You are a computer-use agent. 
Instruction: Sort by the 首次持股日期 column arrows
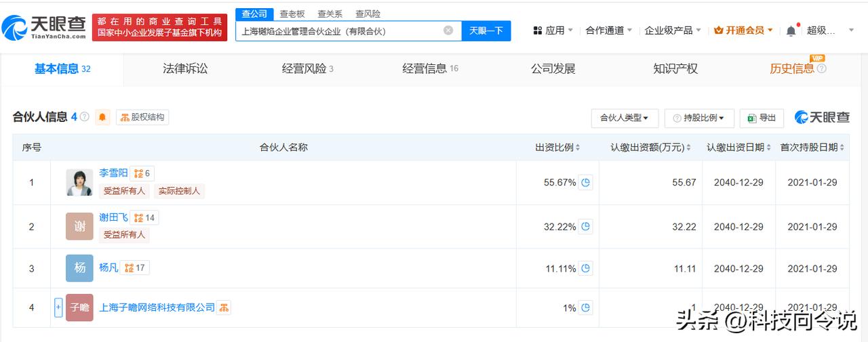coord(842,148)
